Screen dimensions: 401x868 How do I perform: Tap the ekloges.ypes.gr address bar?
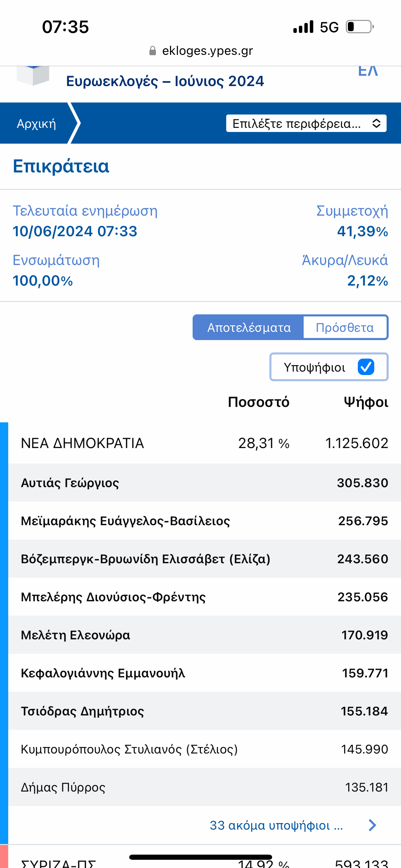pos(207,51)
